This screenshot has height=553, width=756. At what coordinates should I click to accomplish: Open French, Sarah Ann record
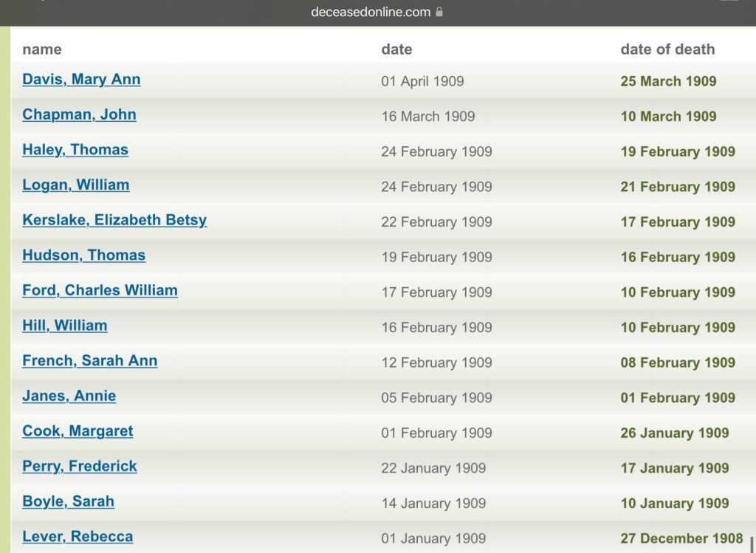tap(89, 361)
